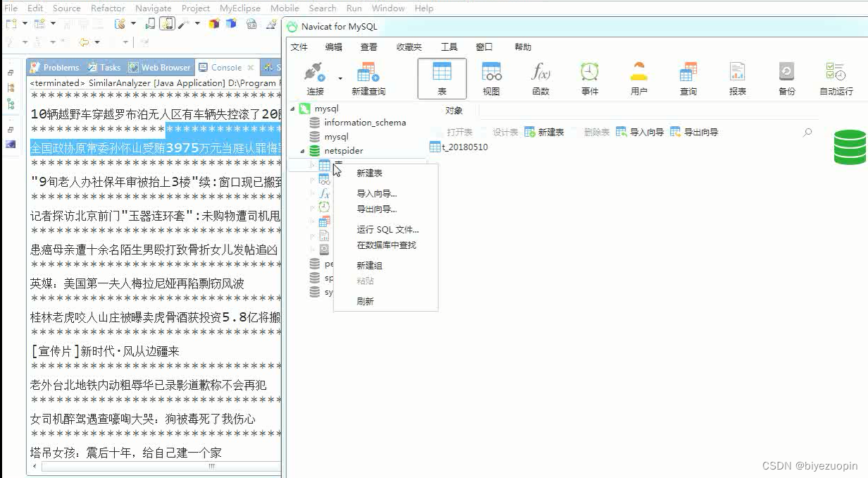Open the dropdown next to Eclipse New icon
The height and width of the screenshot is (478, 868).
point(24,23)
